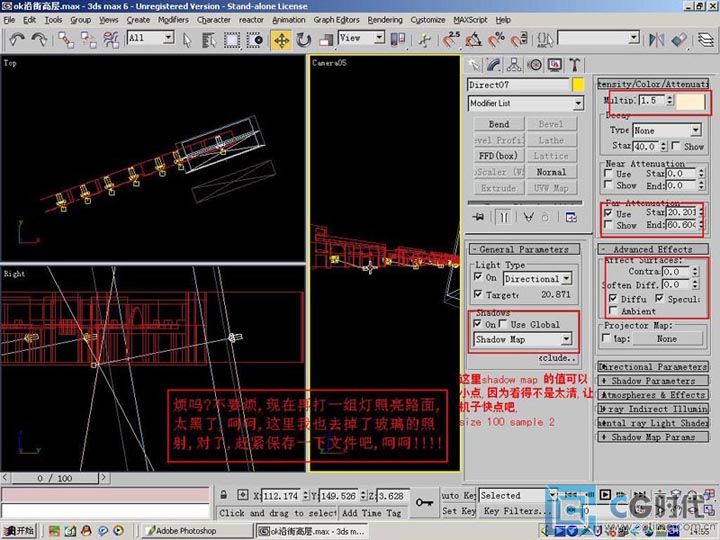Toggle the Light Type On checkbox
This screenshot has width=720, height=540.
coord(478,277)
